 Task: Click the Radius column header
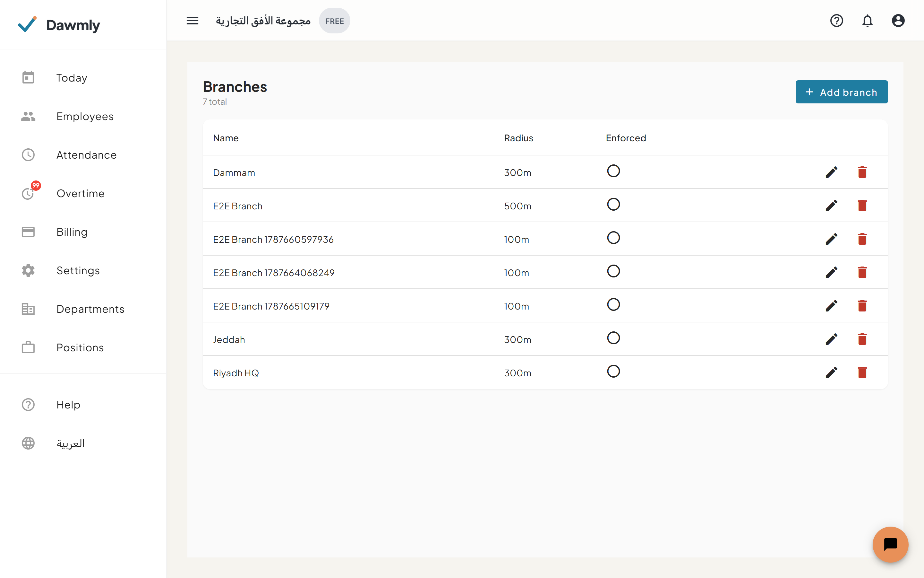[x=518, y=138]
